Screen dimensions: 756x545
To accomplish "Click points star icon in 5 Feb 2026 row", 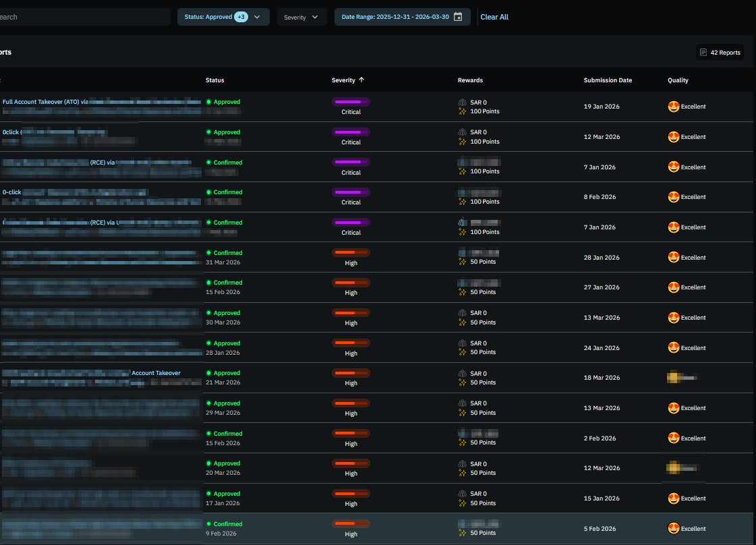I will [462, 533].
